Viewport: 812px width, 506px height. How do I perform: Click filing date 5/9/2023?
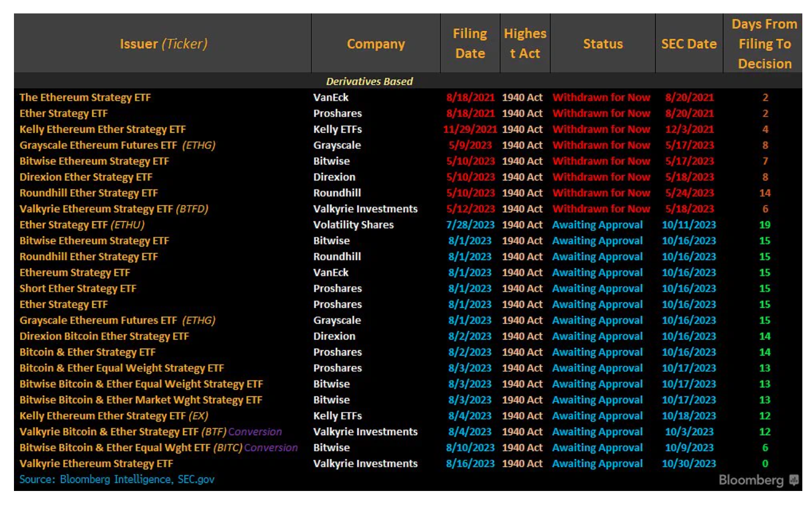point(470,145)
